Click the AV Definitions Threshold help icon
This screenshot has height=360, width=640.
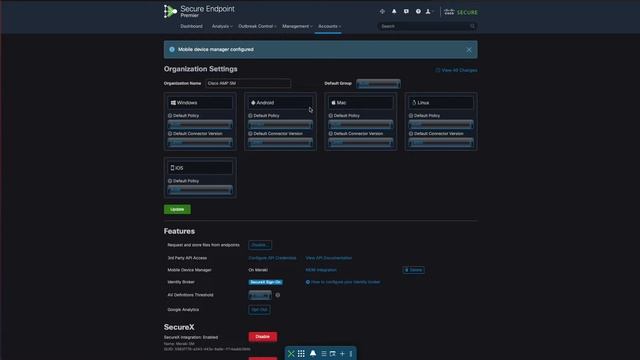pyautogui.click(x=278, y=295)
